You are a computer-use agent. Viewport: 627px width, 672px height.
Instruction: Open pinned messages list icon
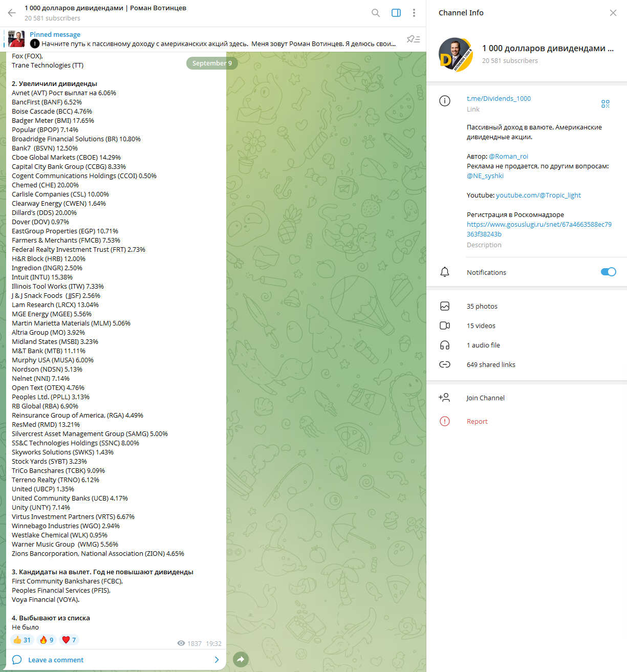point(414,39)
